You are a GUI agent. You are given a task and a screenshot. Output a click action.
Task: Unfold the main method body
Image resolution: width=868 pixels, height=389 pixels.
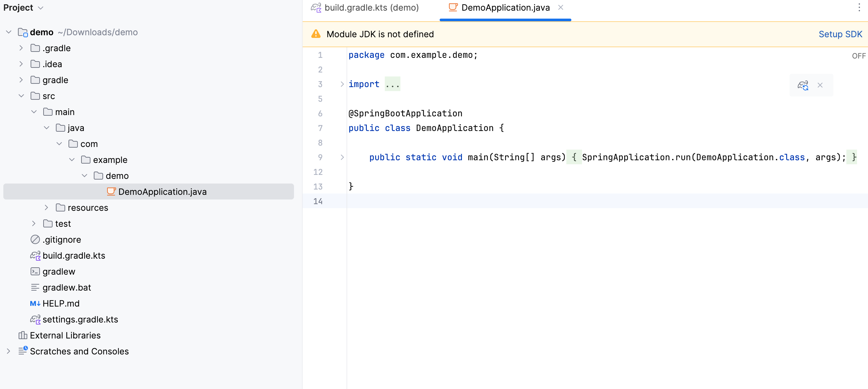pos(342,157)
